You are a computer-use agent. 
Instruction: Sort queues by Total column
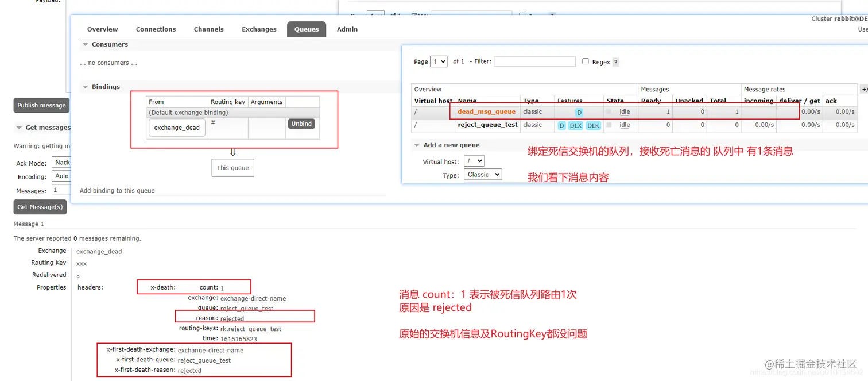point(718,101)
